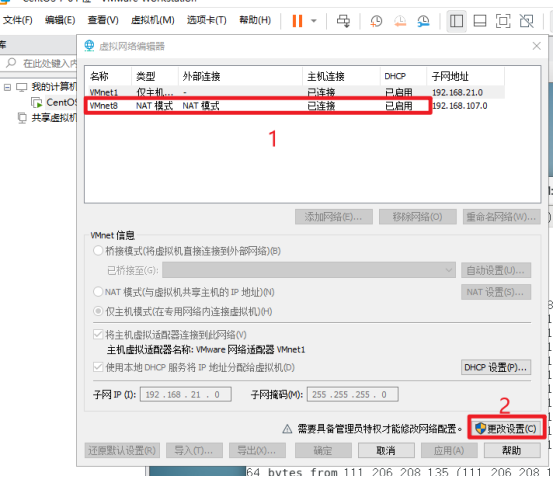
Task: Click the 主机连接 column header
Action: click(341, 76)
